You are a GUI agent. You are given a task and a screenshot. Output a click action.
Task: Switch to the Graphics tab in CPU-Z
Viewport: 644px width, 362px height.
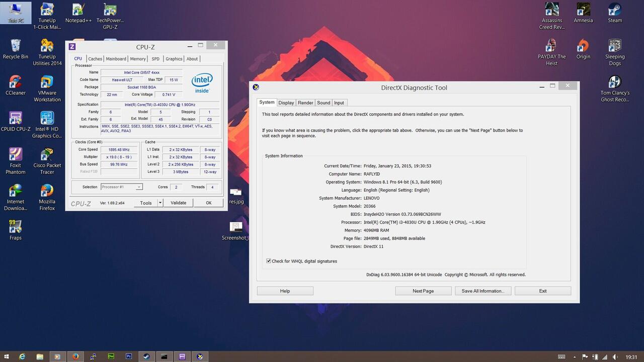[x=174, y=59]
